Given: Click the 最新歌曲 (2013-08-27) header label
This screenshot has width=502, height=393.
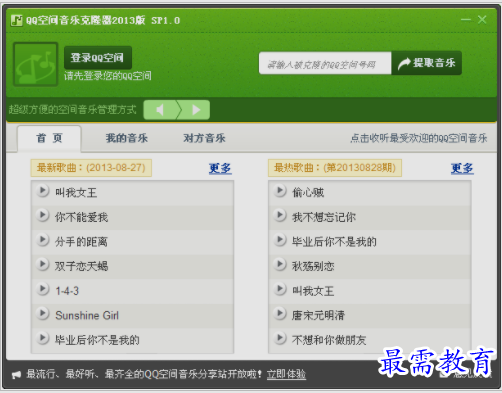Looking at the screenshot, I should [91, 168].
